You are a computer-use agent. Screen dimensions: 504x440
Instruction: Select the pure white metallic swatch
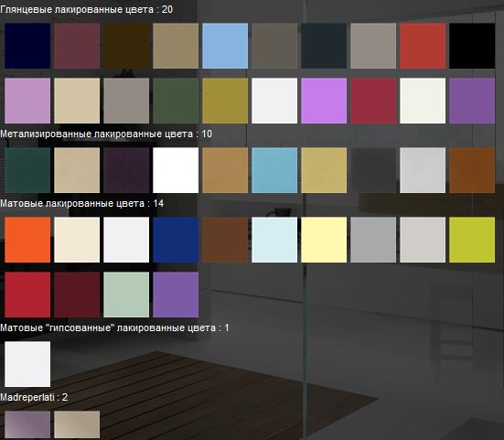176,170
